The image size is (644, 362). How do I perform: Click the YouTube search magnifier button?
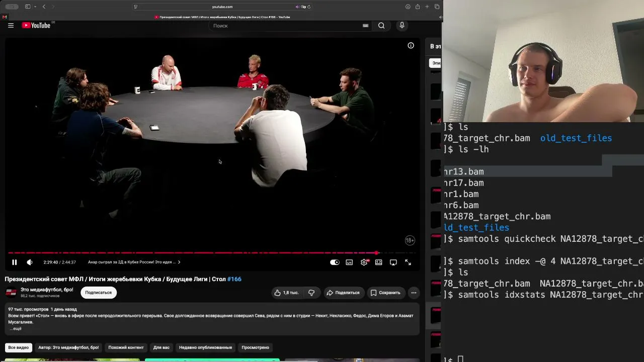(x=381, y=26)
